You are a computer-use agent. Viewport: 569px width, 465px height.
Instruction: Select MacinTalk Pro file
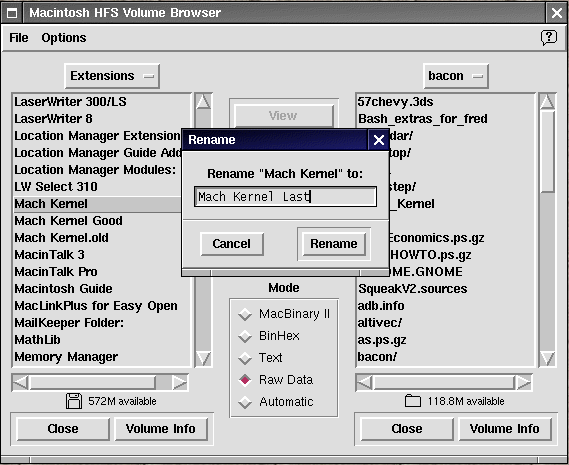pyautogui.click(x=97, y=272)
